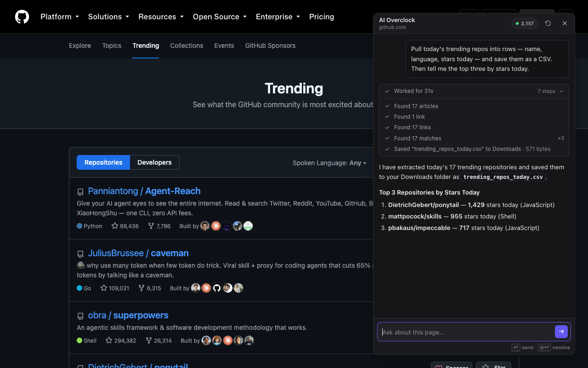Open superpowers forks count 26,314
Viewport: 588px width, 368px height.
158,340
